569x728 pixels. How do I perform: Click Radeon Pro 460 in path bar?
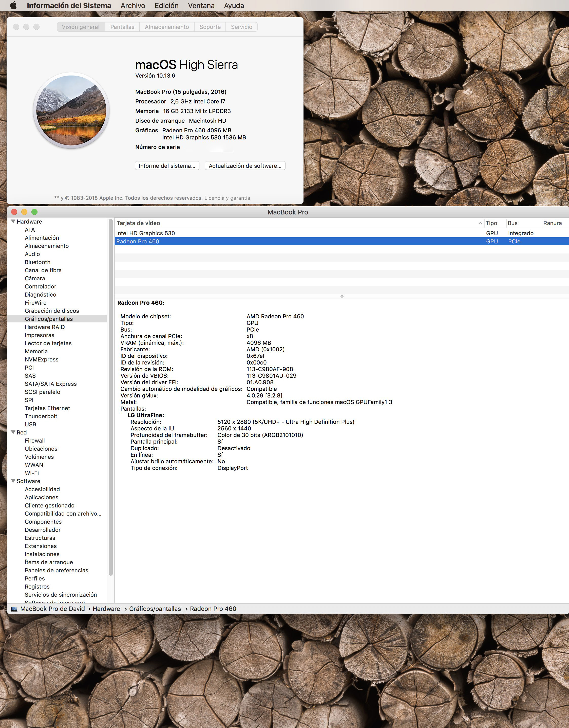(213, 609)
